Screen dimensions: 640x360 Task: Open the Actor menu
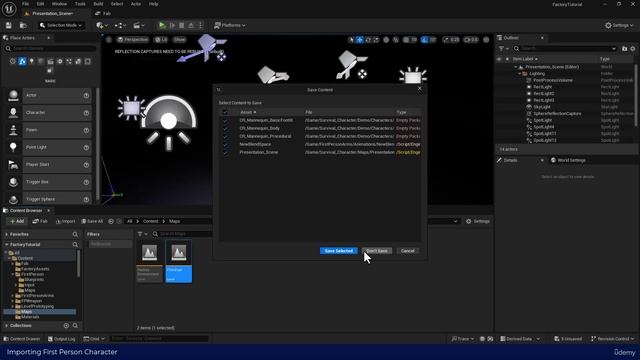tap(136, 4)
